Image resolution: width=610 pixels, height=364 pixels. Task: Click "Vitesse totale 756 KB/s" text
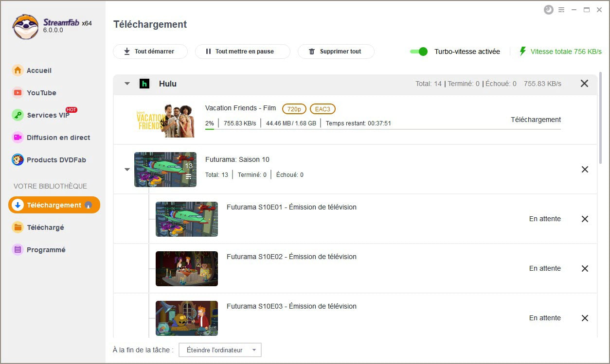click(566, 52)
